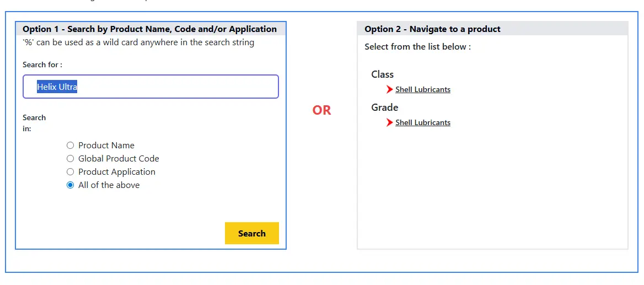Click the red OR separator text
Viewport: 644px width, 285px height.
[321, 110]
